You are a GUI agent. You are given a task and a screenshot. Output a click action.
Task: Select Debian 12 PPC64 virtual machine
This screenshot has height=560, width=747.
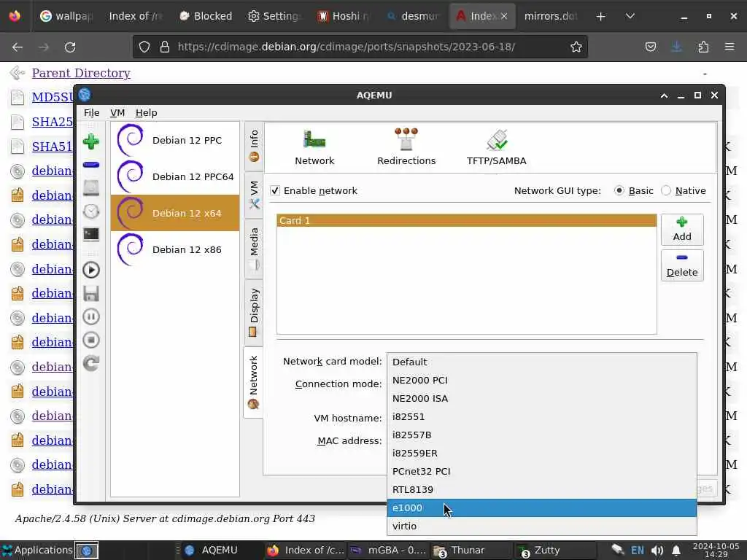[175, 176]
